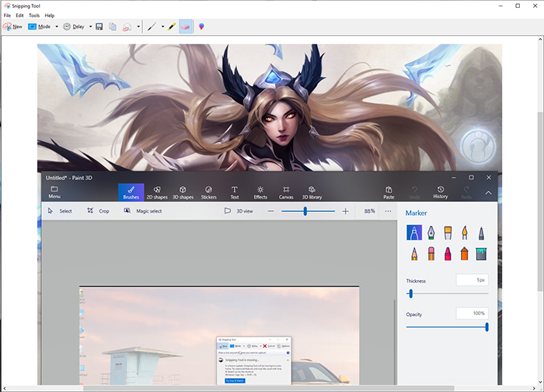
Task: Select the Pen tool in Snipping Tool
Action: point(152,26)
